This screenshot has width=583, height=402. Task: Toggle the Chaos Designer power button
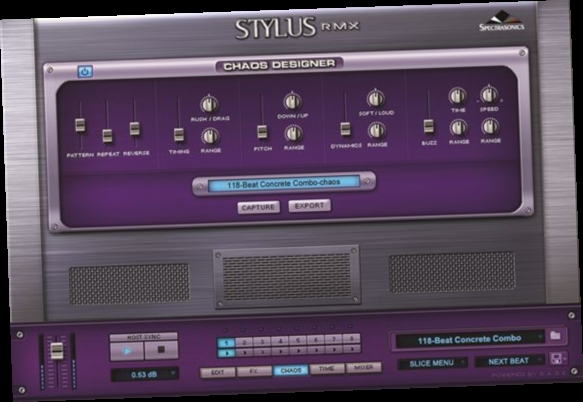pyautogui.click(x=85, y=71)
